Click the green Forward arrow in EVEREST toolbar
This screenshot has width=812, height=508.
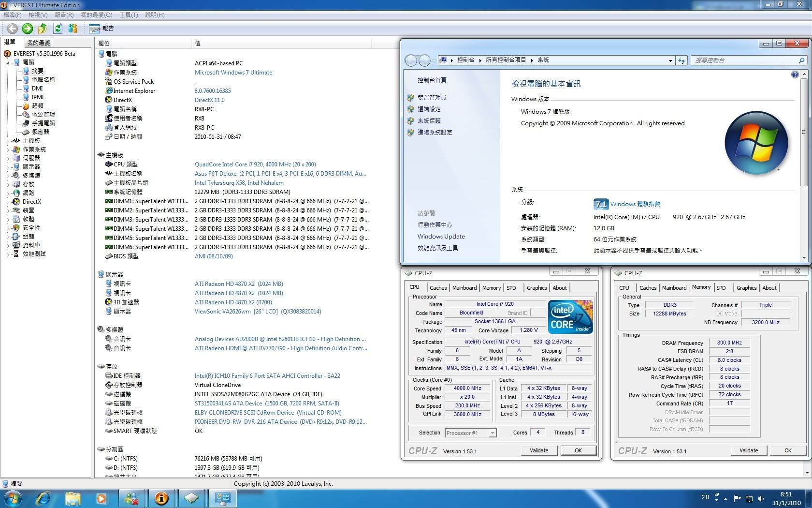(28, 29)
